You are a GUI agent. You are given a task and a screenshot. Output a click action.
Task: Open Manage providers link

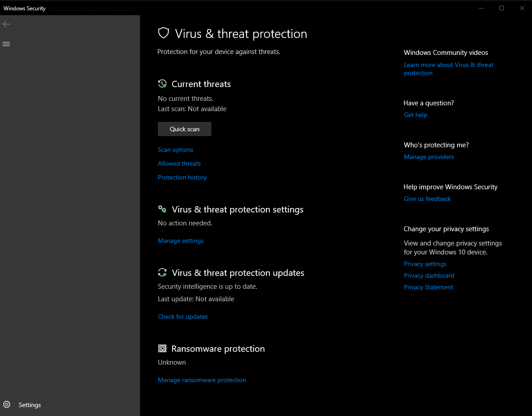coord(429,157)
